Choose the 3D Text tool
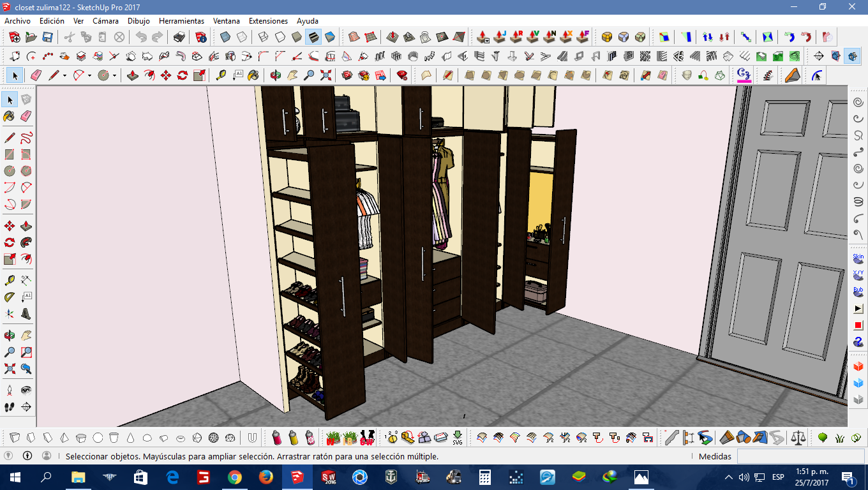The image size is (868, 490). (x=26, y=313)
